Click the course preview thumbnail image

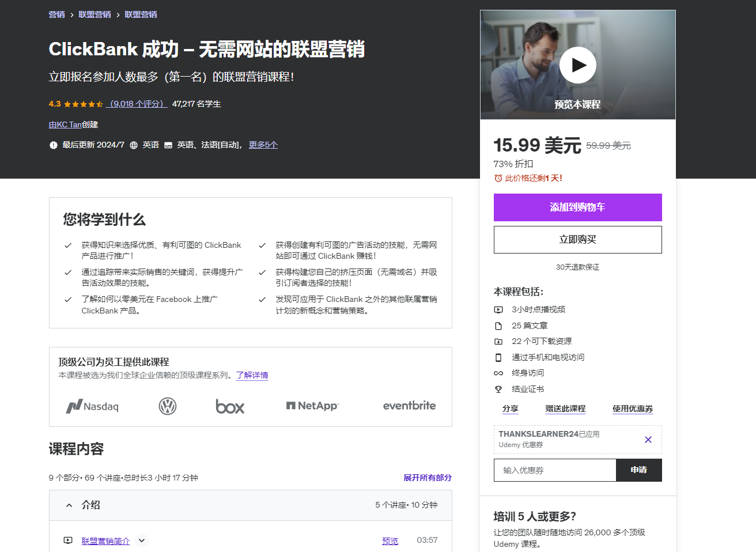click(x=577, y=65)
